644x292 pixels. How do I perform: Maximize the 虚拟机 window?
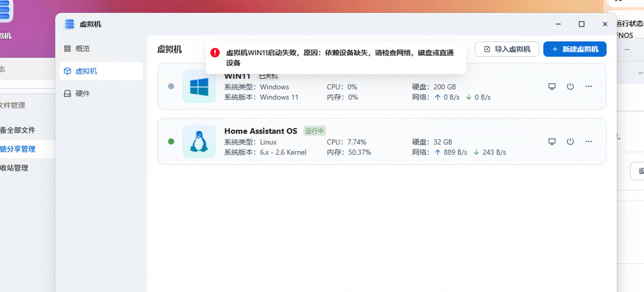point(581,24)
